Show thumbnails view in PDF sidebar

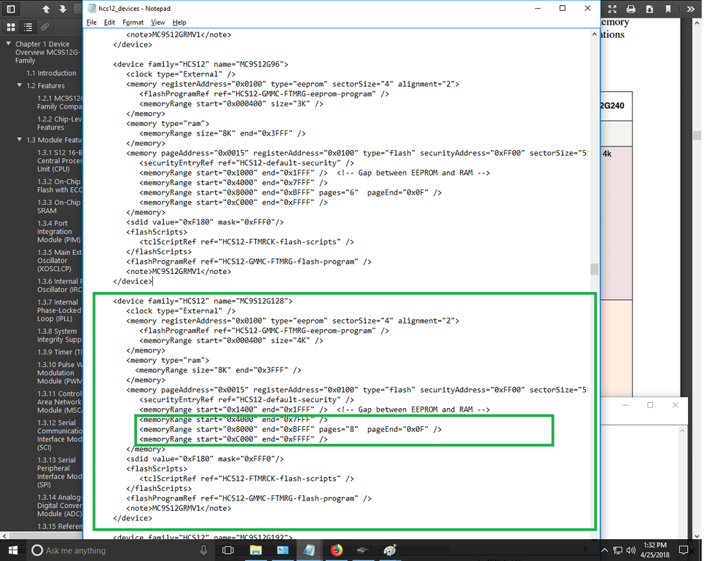[11, 28]
